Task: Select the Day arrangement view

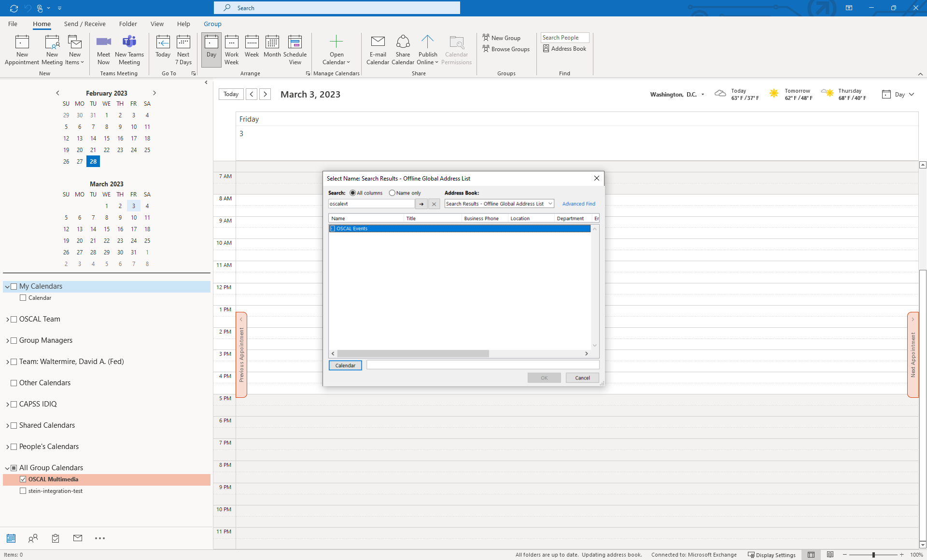Action: click(x=211, y=50)
